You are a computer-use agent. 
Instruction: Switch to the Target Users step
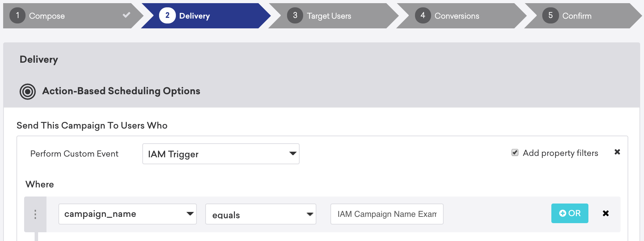[x=329, y=16]
